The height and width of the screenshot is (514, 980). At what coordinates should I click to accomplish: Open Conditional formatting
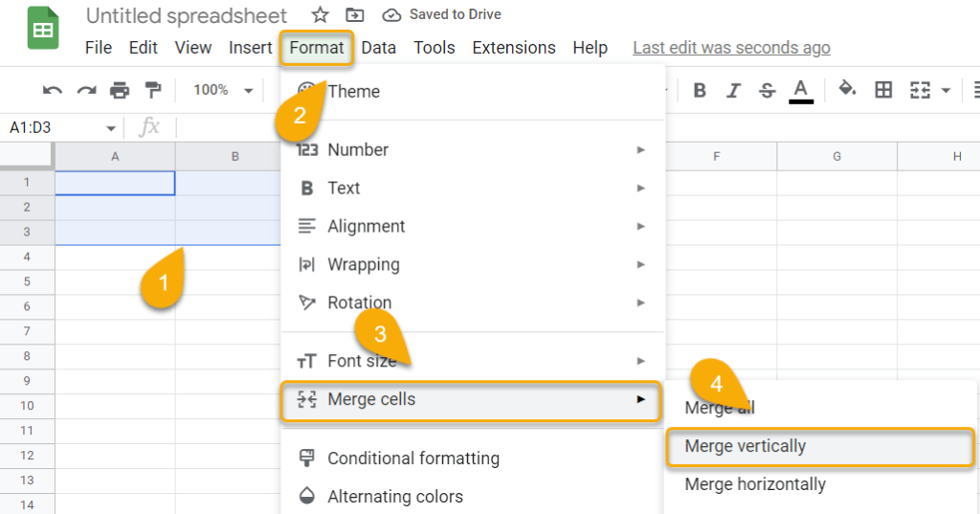(472, 458)
